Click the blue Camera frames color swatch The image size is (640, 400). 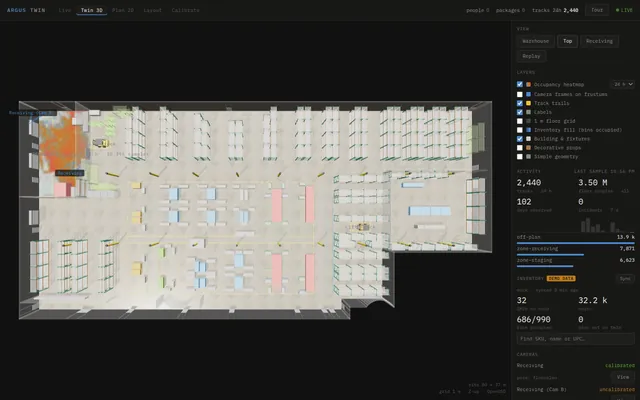point(529,94)
